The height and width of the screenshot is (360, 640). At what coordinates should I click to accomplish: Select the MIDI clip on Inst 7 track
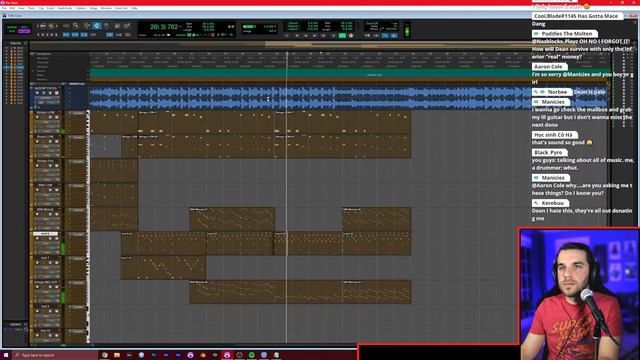click(x=163, y=268)
